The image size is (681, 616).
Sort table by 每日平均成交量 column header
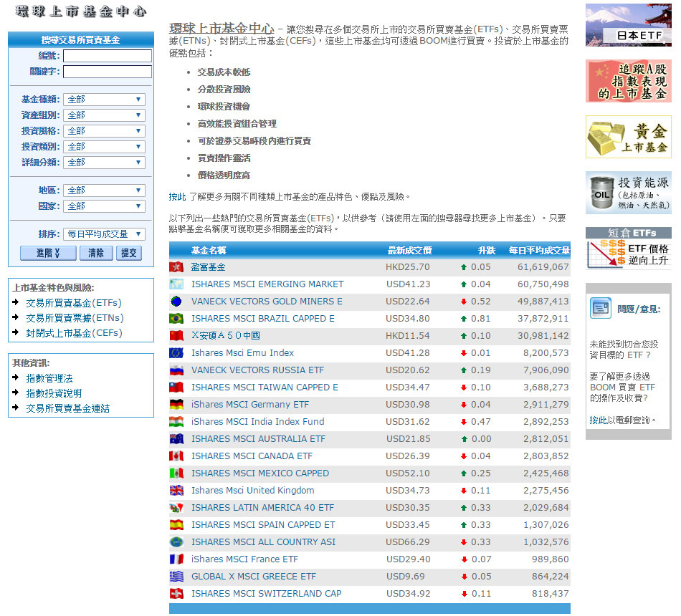(x=539, y=251)
